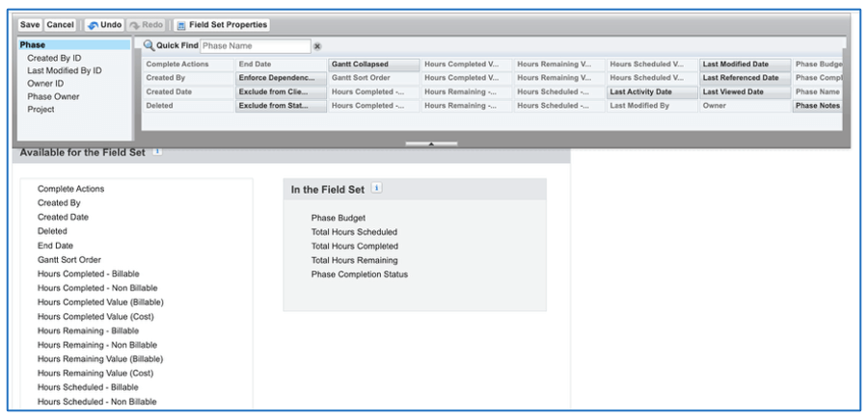Select Hours Completed - Billable in the list
Viewport: 868px width, 420px height.
click(88, 274)
